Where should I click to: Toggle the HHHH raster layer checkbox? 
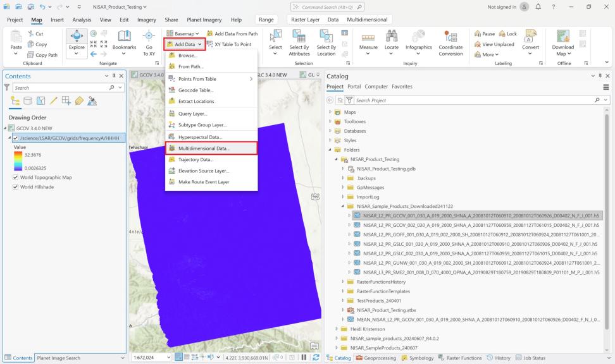(x=16, y=138)
